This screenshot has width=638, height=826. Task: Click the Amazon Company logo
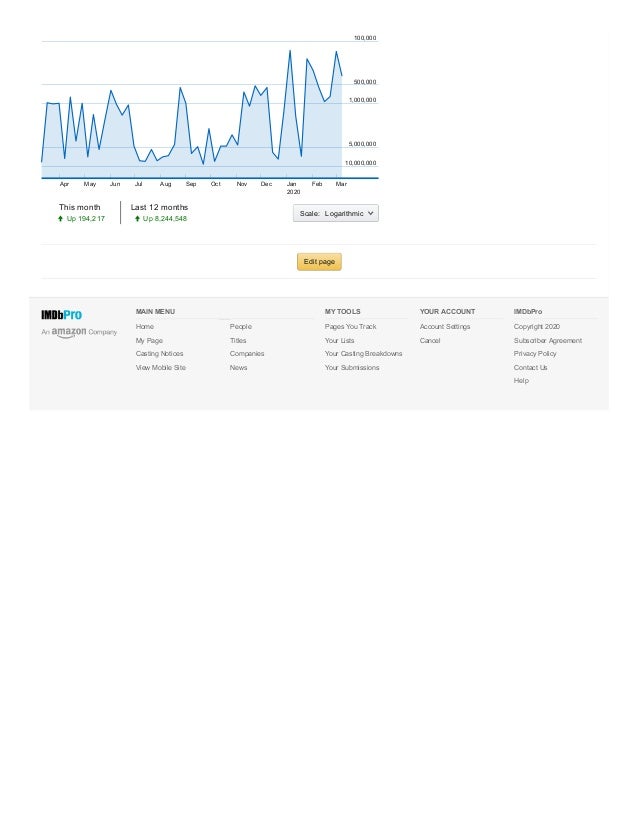79,332
